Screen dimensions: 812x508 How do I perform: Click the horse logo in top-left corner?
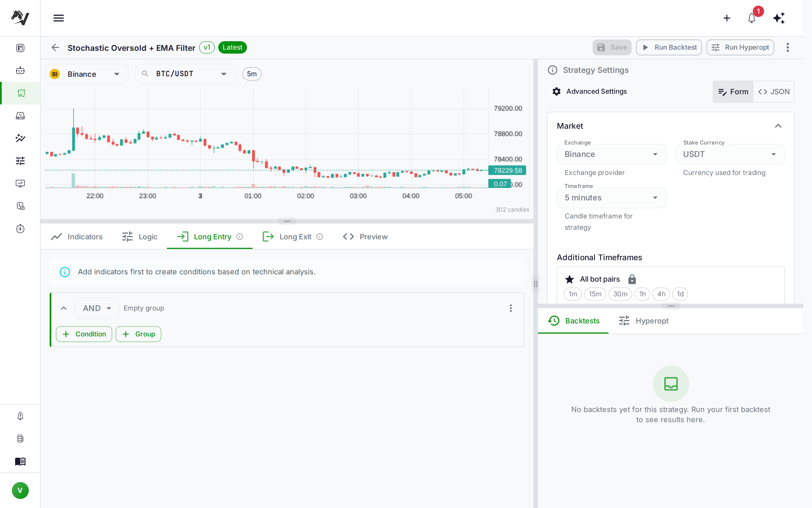(20, 17)
